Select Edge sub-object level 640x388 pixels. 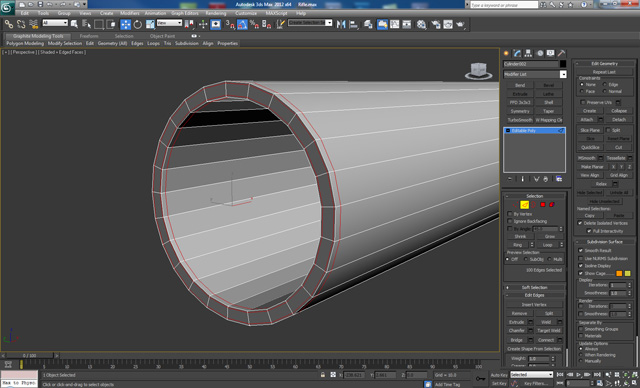[524, 204]
